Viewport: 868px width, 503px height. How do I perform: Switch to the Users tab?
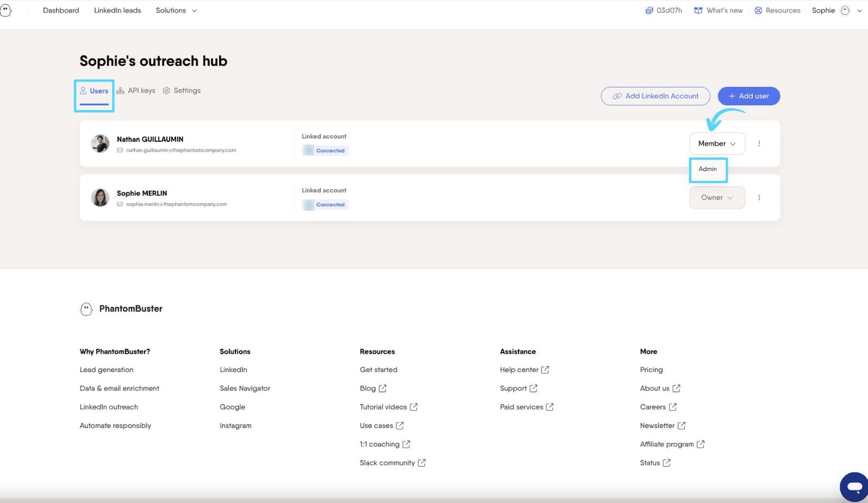pos(94,91)
